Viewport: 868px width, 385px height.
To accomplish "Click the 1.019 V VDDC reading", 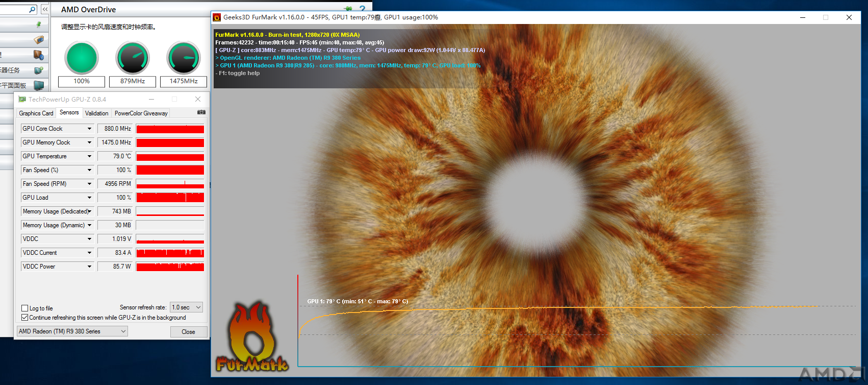I will point(115,239).
